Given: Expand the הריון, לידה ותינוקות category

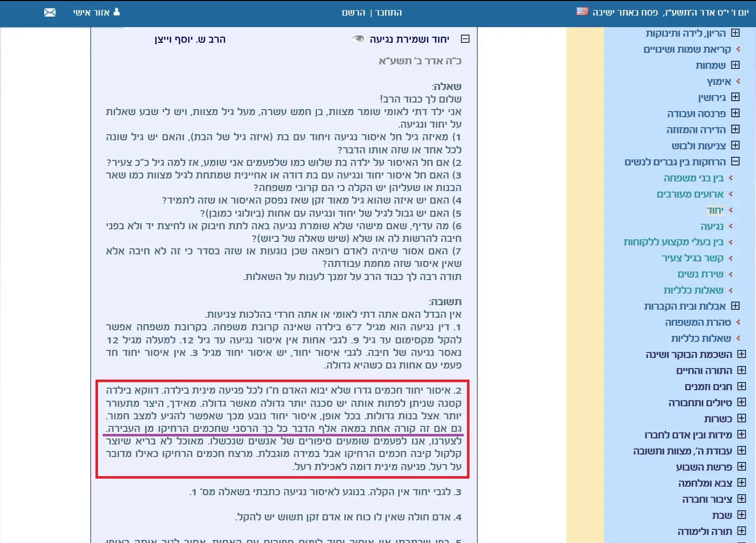Looking at the screenshot, I should click(x=735, y=33).
